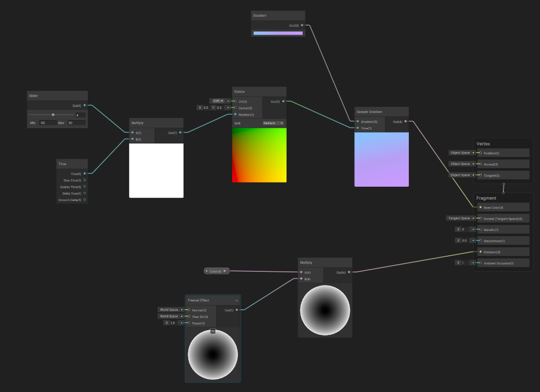Viewport: 540px width, 392px height.
Task: Click the Cosine Time(1) output port
Action: [x=85, y=187]
